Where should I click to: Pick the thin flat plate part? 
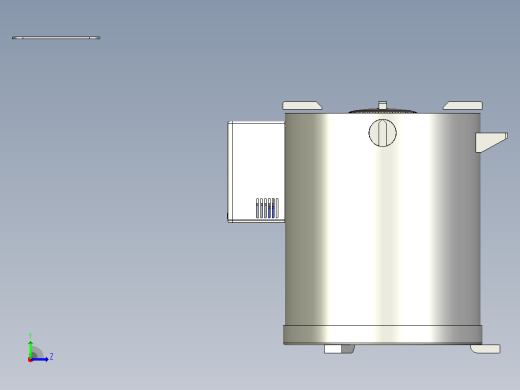[56, 38]
